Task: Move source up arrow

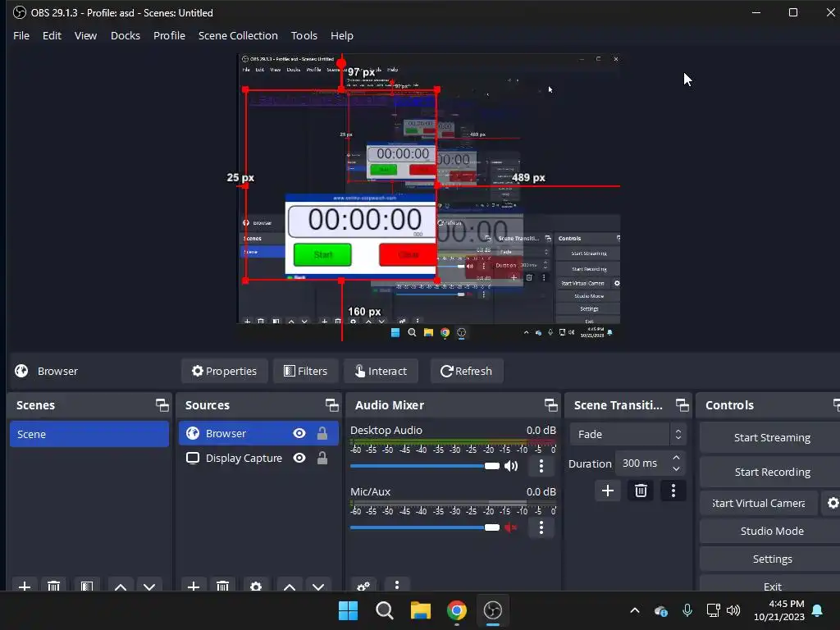Action: pyautogui.click(x=290, y=586)
